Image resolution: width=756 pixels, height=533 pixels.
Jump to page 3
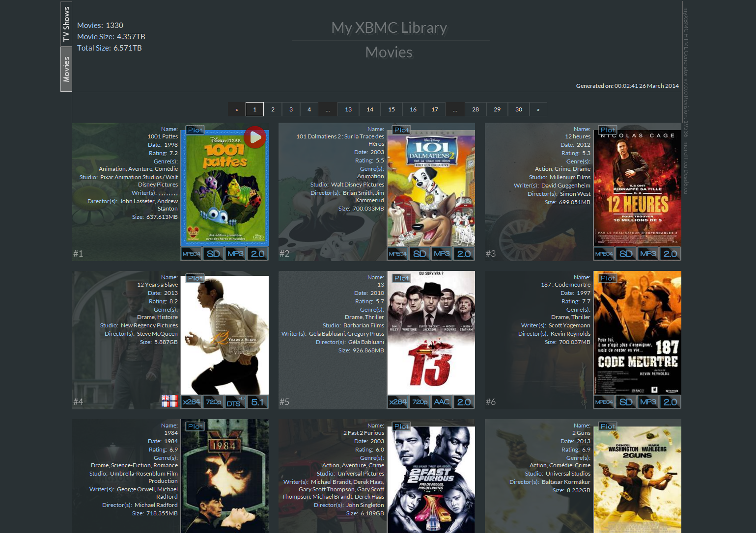pos(291,109)
